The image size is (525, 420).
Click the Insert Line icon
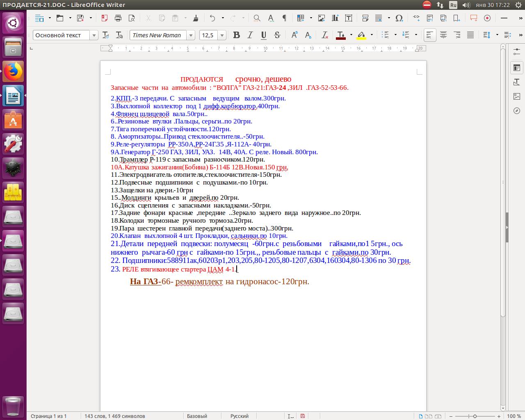504,18
